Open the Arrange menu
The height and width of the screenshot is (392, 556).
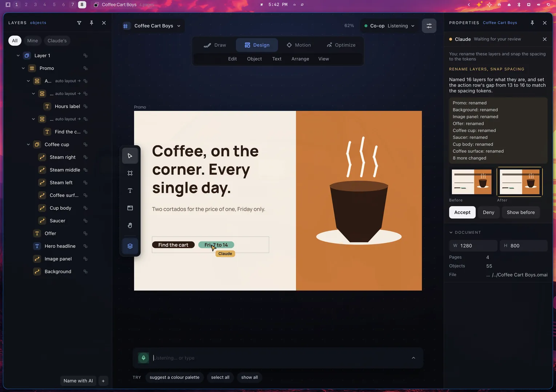point(300,59)
